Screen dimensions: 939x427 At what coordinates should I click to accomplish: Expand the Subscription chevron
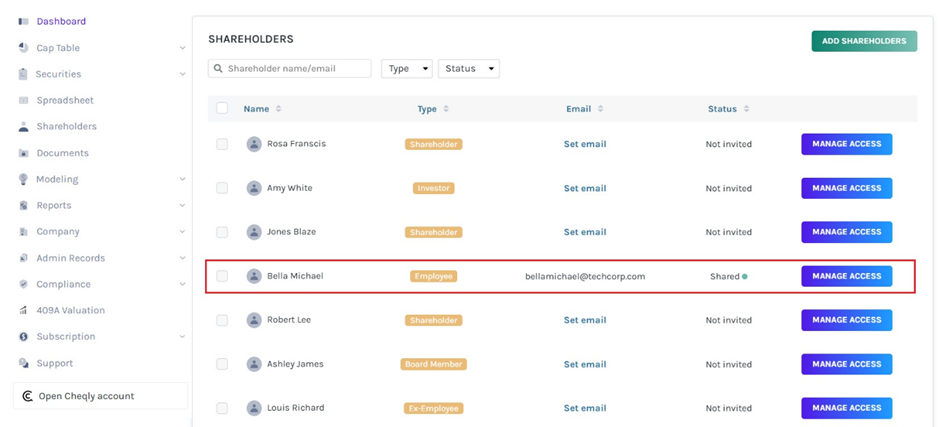tap(182, 337)
